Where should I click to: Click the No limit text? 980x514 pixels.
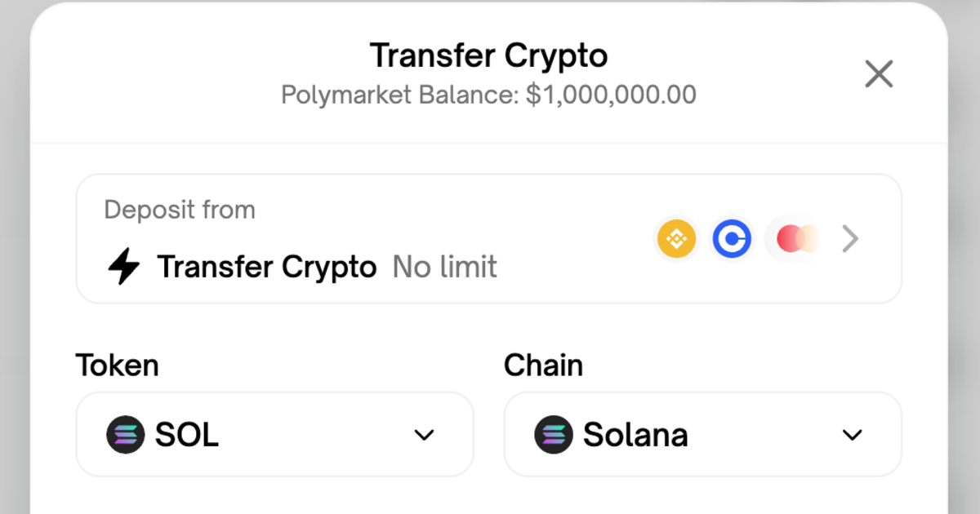[445, 267]
